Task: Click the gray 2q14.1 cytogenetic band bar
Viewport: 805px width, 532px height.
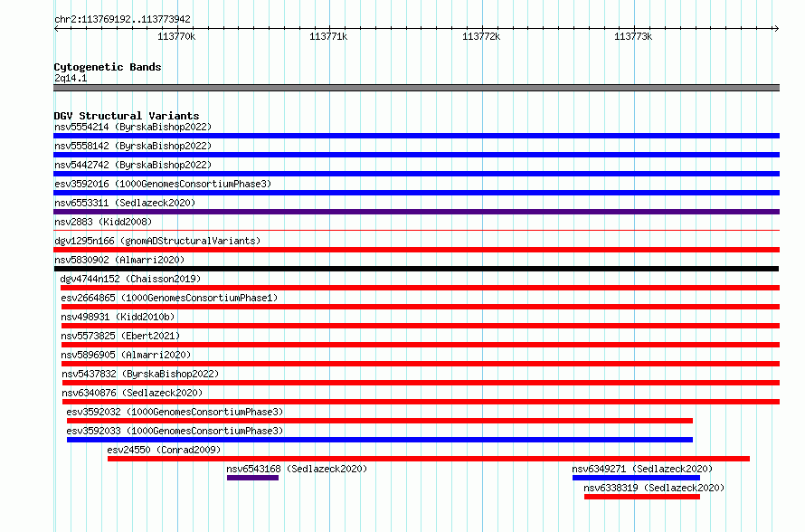Action: pyautogui.click(x=416, y=88)
